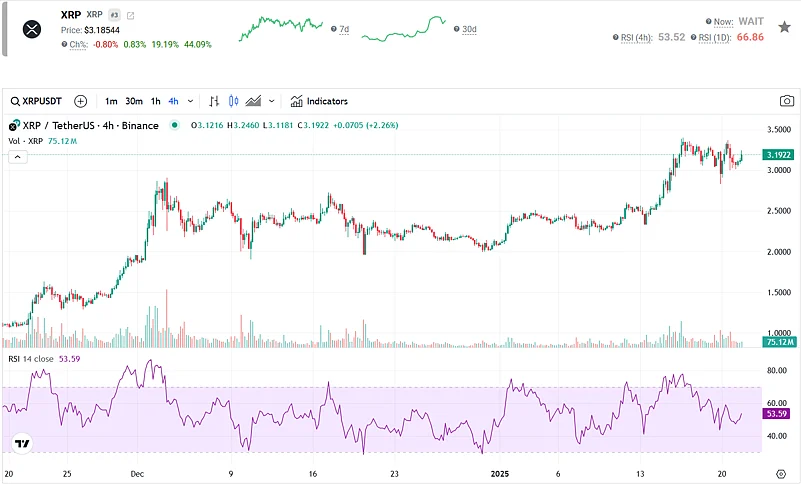The width and height of the screenshot is (801, 484).
Task: Switch to 1h timeframe
Action: tap(156, 101)
